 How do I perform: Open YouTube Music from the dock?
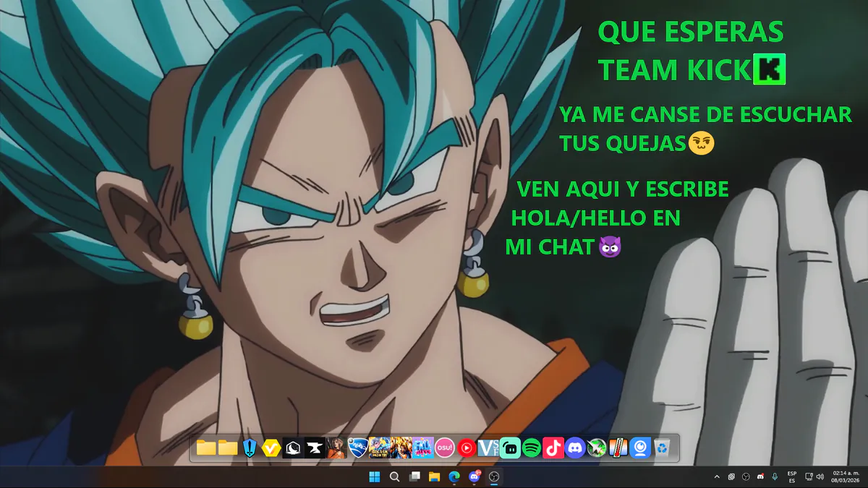467,448
